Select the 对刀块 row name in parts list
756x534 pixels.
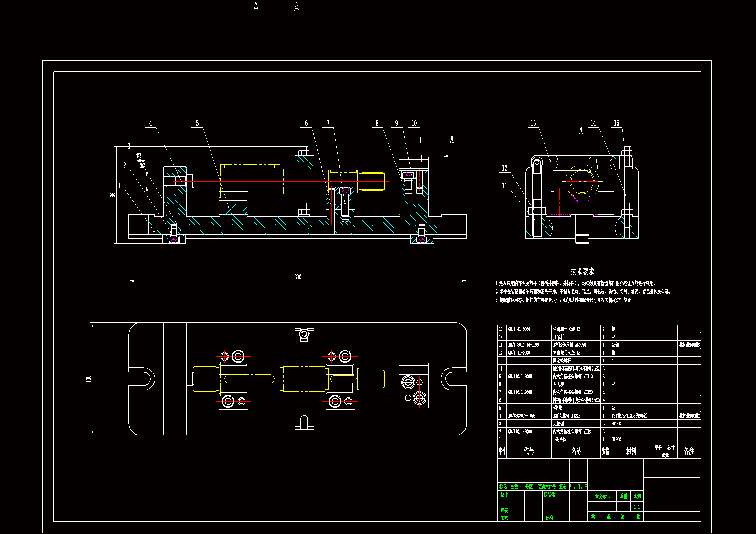tap(558, 384)
